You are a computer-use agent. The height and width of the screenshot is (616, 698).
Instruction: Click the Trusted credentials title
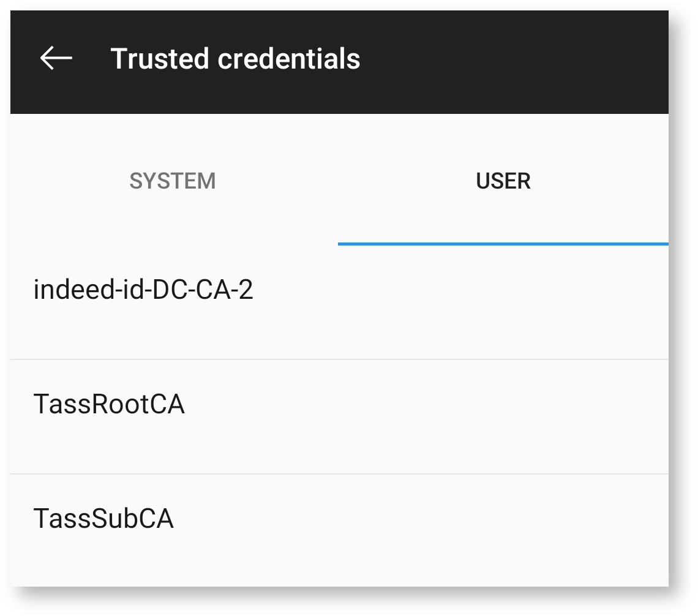click(x=235, y=59)
